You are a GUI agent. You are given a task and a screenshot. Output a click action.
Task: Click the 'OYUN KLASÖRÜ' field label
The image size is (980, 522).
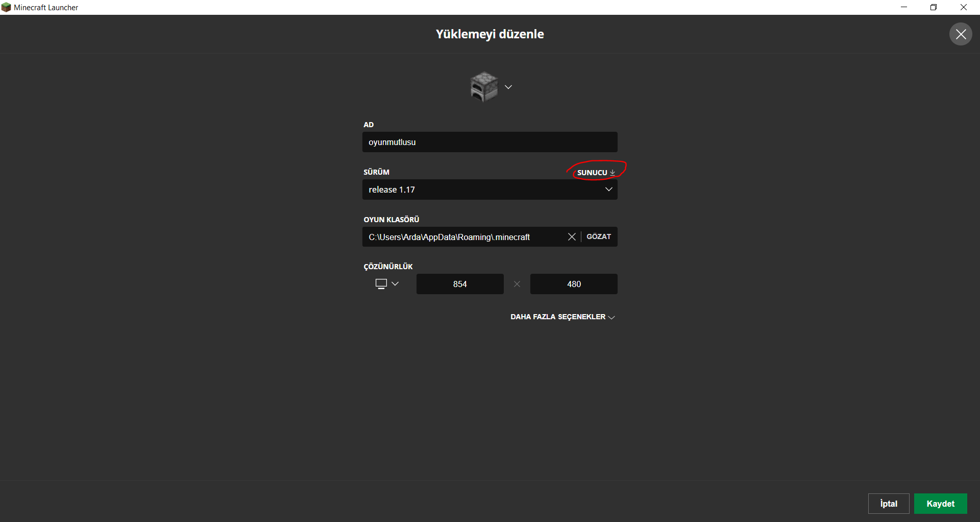(x=391, y=220)
